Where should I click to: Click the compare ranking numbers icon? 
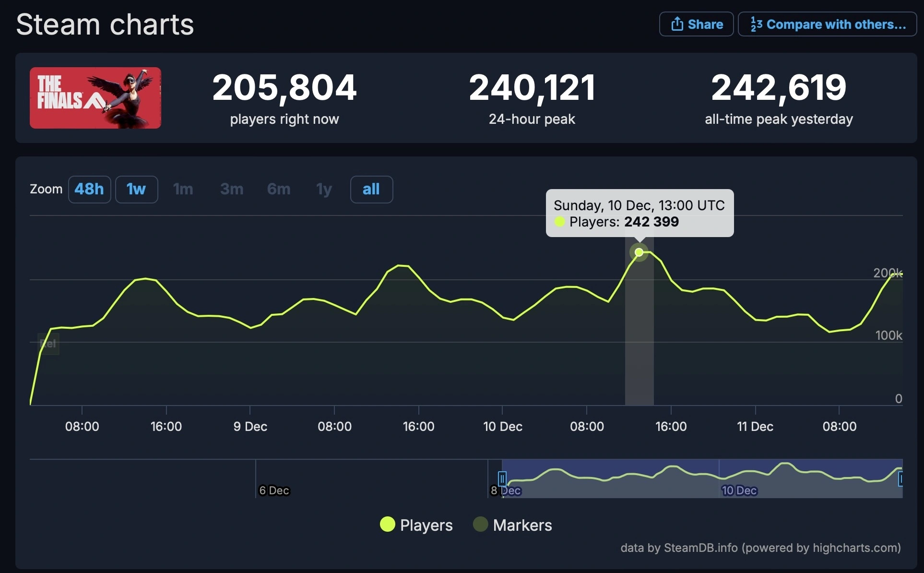pos(756,24)
